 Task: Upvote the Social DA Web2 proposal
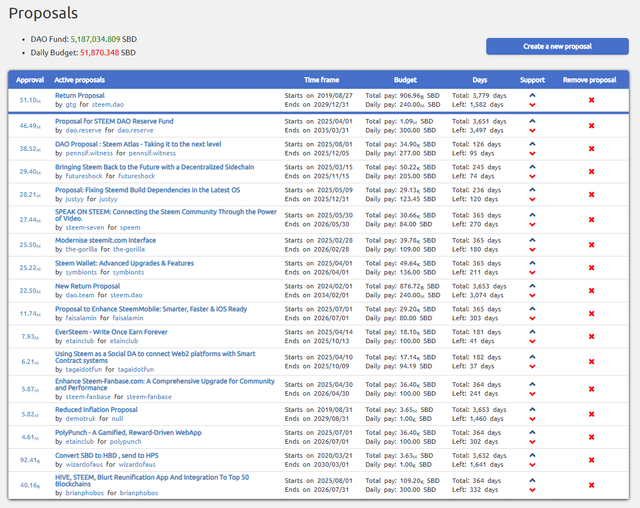coord(532,357)
